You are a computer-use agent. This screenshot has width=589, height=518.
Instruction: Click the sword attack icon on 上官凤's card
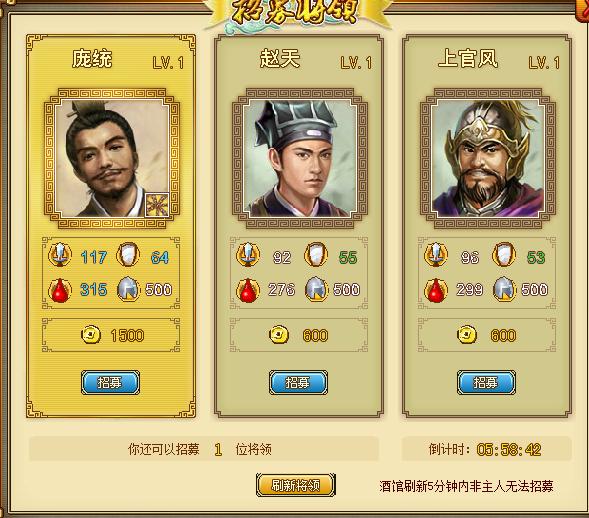[436, 255]
